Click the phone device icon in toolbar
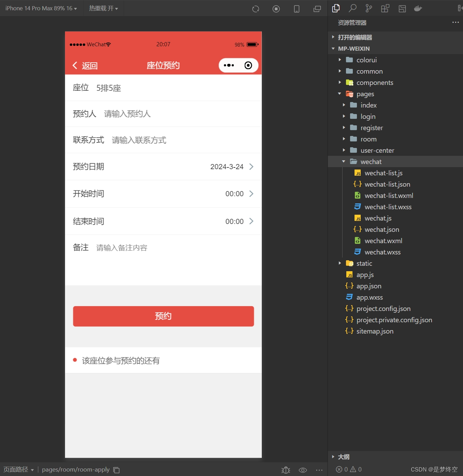Image resolution: width=463 pixels, height=476 pixels. pos(297,9)
